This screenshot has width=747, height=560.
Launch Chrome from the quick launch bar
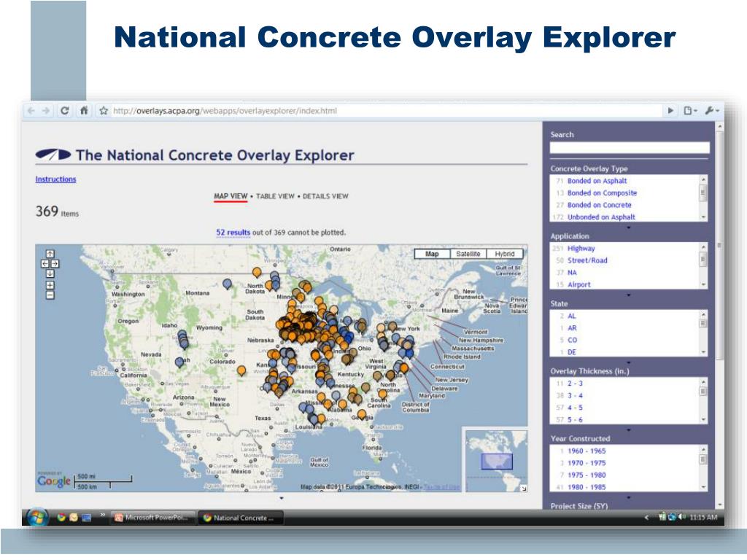click(x=61, y=518)
